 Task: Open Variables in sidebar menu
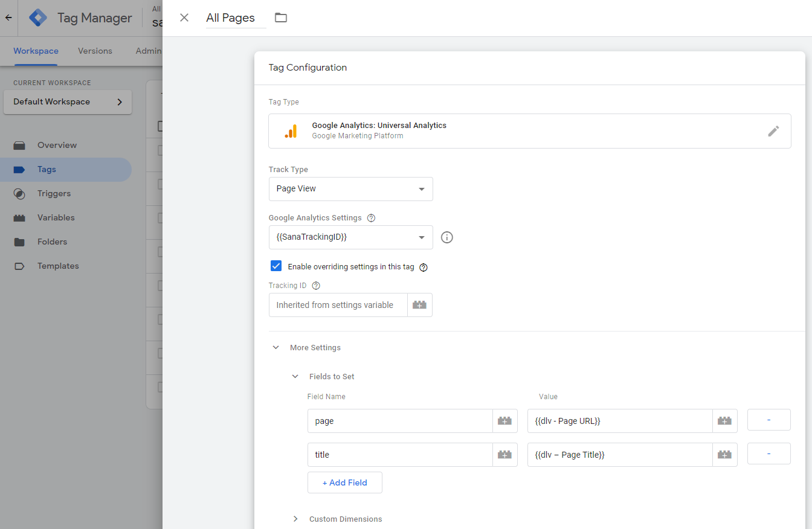[x=56, y=218]
